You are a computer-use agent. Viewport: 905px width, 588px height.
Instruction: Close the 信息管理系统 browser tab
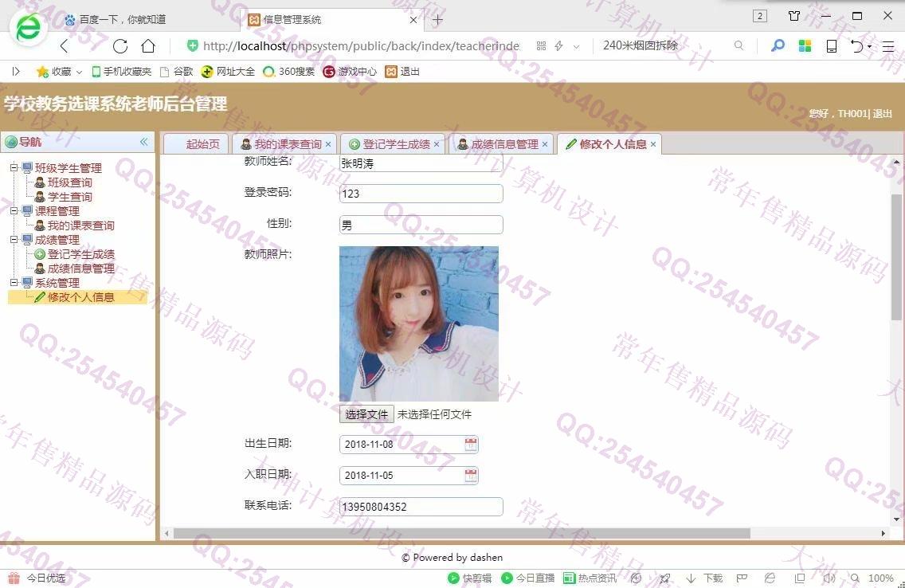tap(413, 20)
